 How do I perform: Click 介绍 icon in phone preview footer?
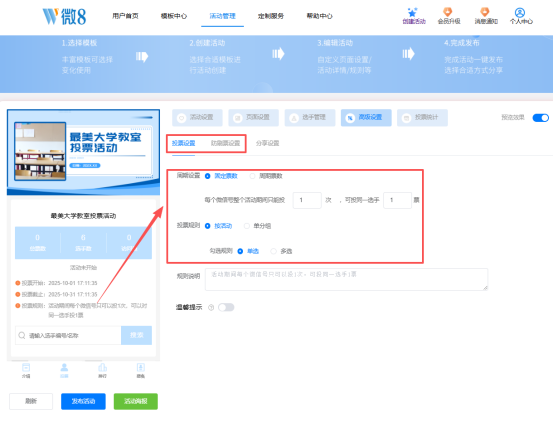coord(26,367)
